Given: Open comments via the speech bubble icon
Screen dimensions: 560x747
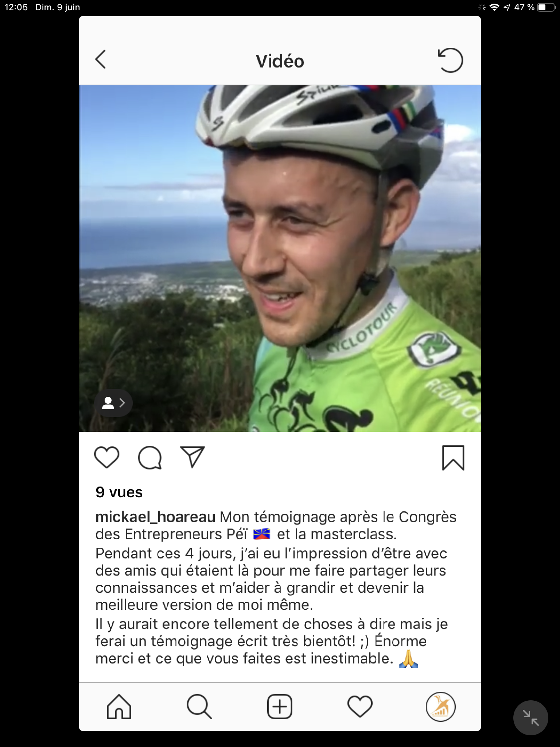Looking at the screenshot, I should (x=149, y=457).
